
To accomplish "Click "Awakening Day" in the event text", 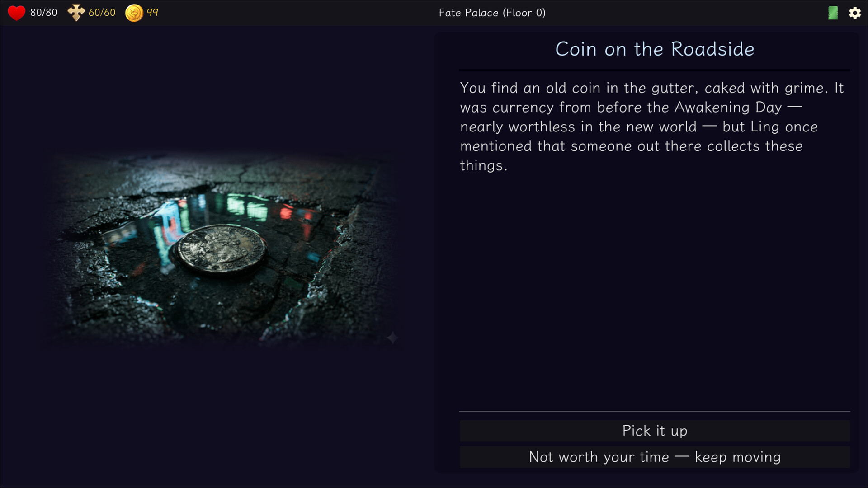I will click(x=728, y=108).
